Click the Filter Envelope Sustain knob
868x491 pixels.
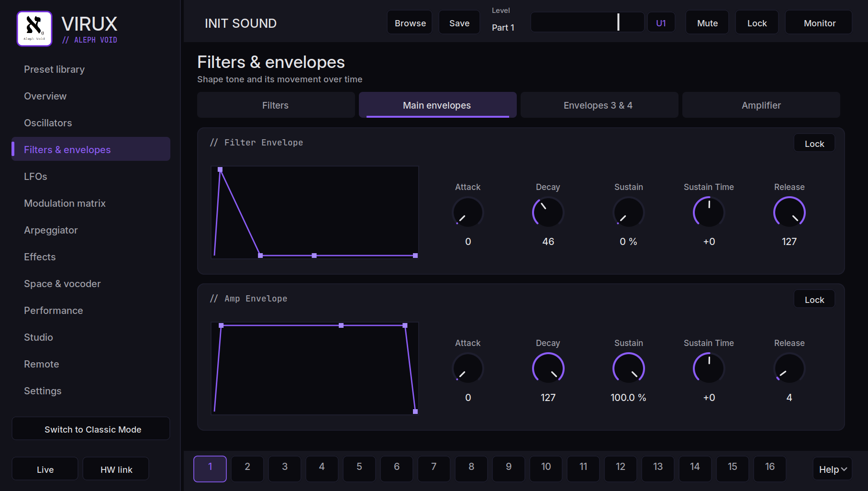[629, 212]
